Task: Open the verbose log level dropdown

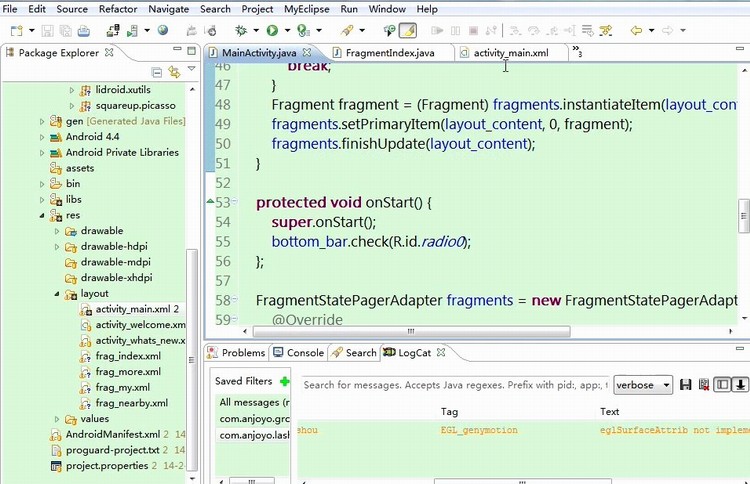Action: (643, 385)
